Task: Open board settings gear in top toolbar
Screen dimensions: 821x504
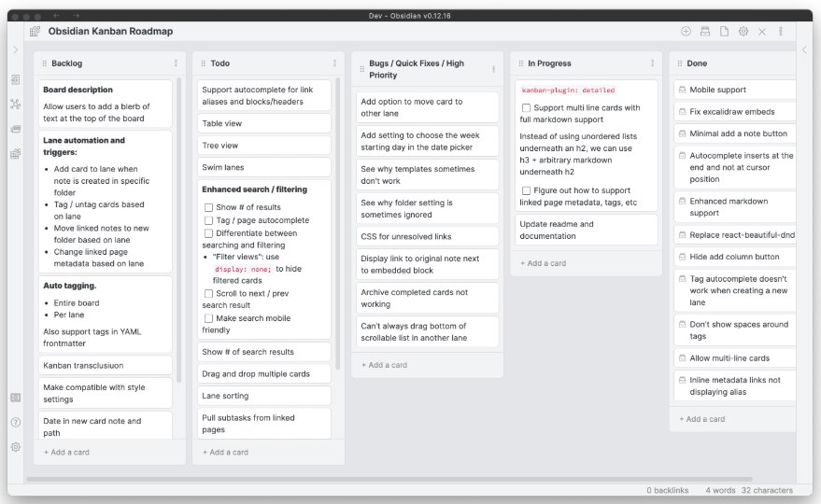Action: coord(743,31)
